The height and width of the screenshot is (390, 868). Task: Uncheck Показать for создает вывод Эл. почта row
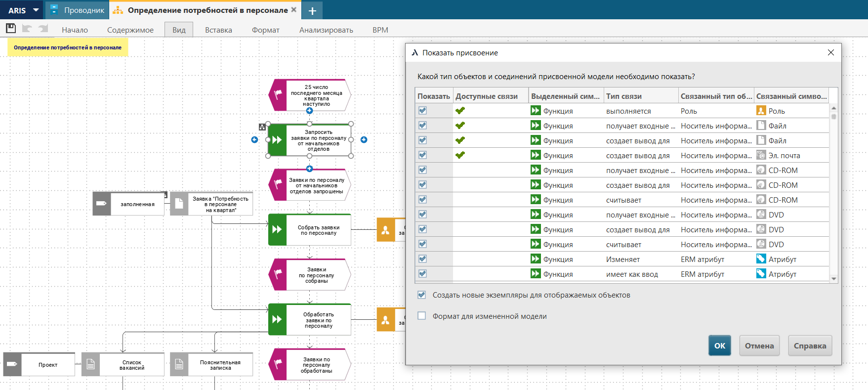coord(422,155)
